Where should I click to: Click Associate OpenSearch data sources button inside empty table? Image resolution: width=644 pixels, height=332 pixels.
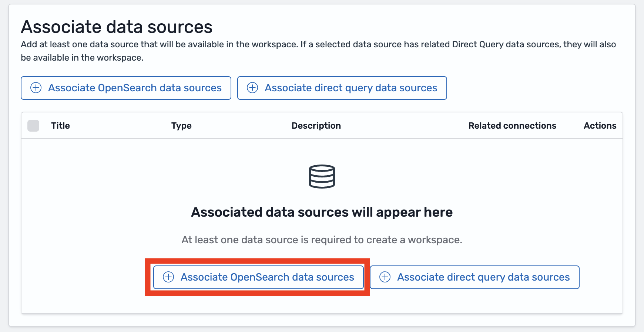[x=258, y=277]
